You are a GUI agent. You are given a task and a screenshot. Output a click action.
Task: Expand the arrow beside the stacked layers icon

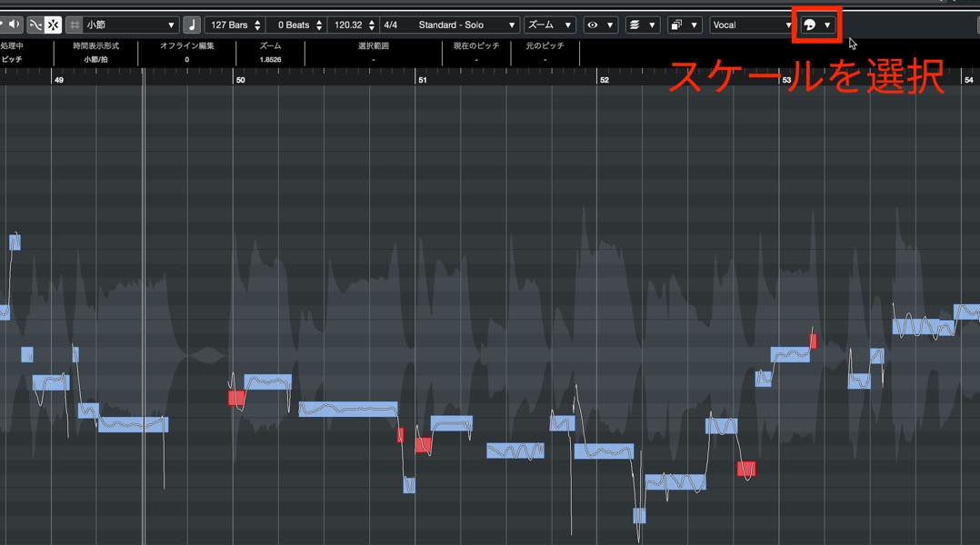tap(652, 25)
